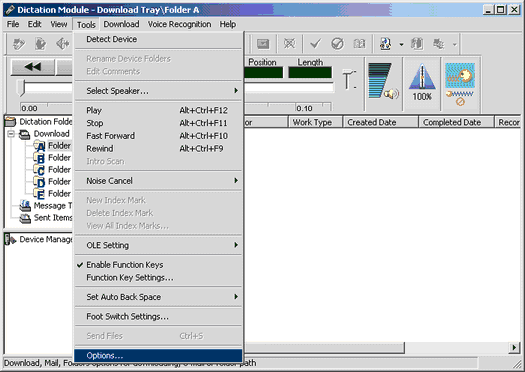The width and height of the screenshot is (525, 372).
Task: Collapse the Download Tray tree node
Action: (x=11, y=134)
